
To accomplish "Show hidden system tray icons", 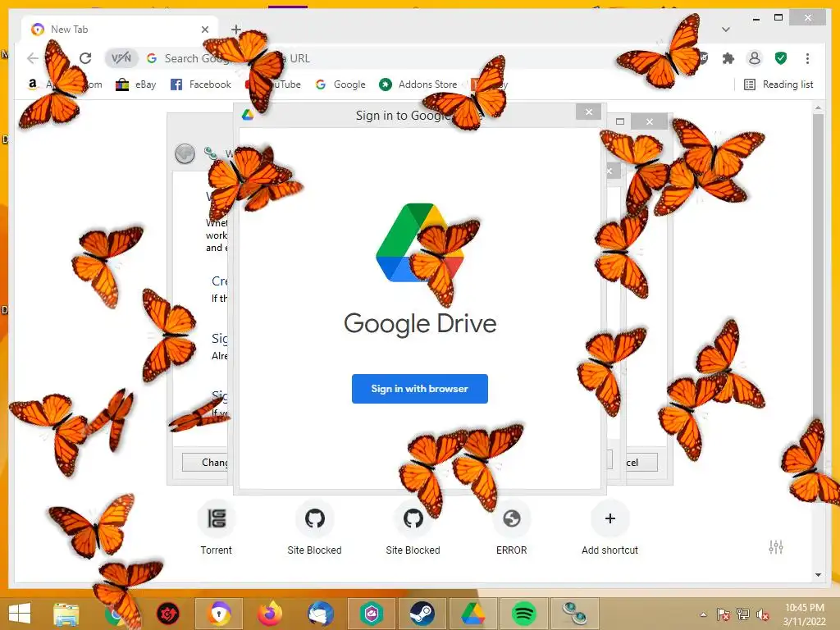I will (x=703, y=614).
